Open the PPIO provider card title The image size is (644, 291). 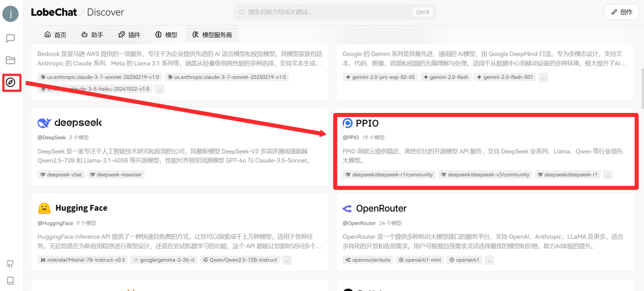367,123
